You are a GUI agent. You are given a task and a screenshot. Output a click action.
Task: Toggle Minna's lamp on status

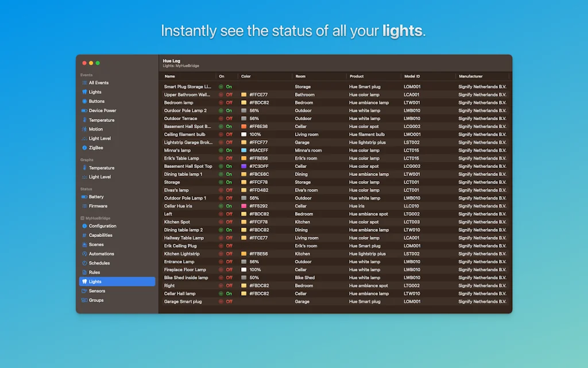[221, 150]
